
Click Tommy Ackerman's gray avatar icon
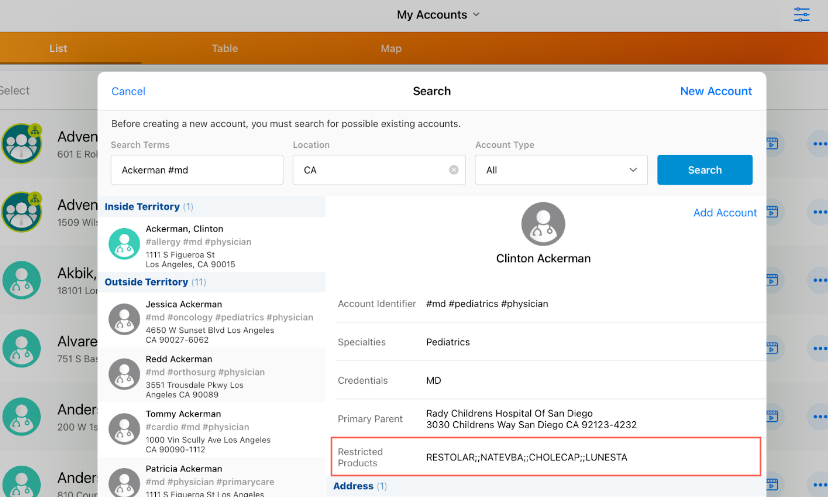124,429
